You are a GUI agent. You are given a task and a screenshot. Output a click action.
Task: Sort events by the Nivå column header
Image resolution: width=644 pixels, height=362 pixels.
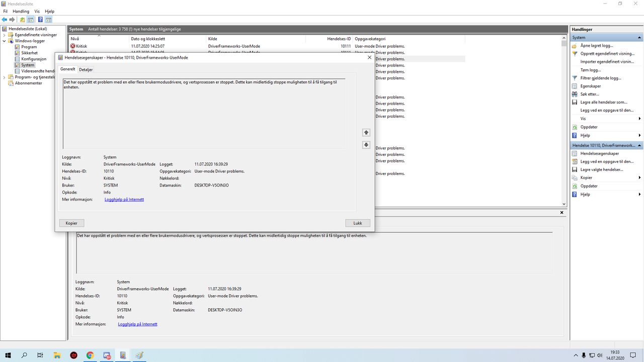coord(99,39)
